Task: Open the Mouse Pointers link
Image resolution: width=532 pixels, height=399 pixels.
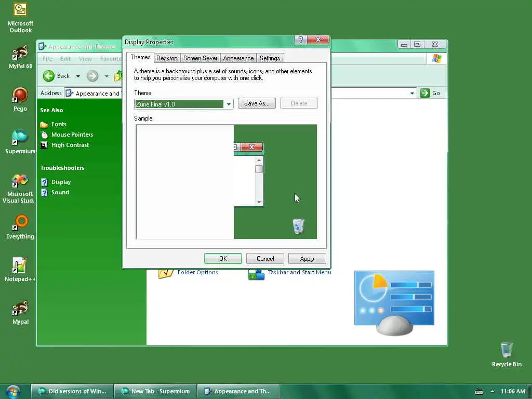Action: tap(72, 135)
